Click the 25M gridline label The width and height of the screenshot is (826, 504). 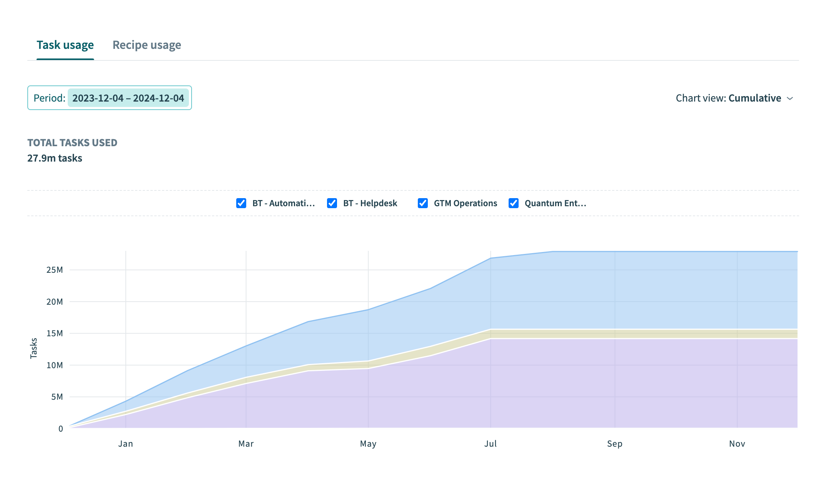pyautogui.click(x=54, y=270)
